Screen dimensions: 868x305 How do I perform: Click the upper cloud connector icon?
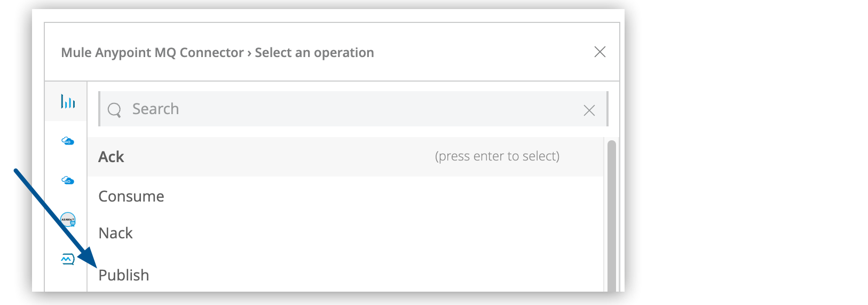tap(68, 141)
